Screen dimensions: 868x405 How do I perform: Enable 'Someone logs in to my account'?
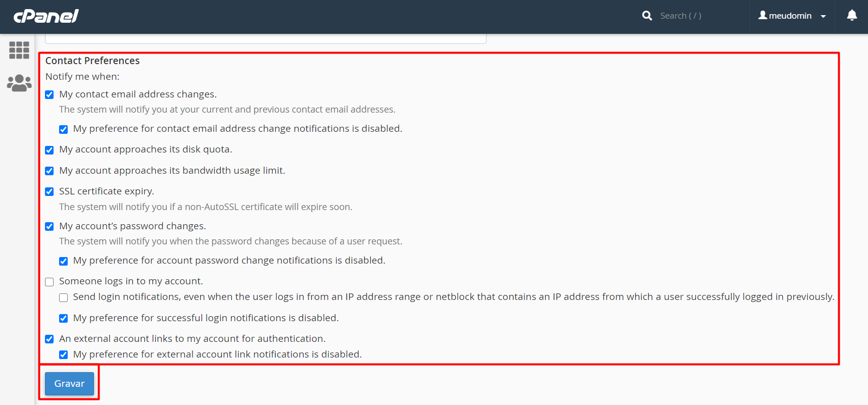pos(50,282)
